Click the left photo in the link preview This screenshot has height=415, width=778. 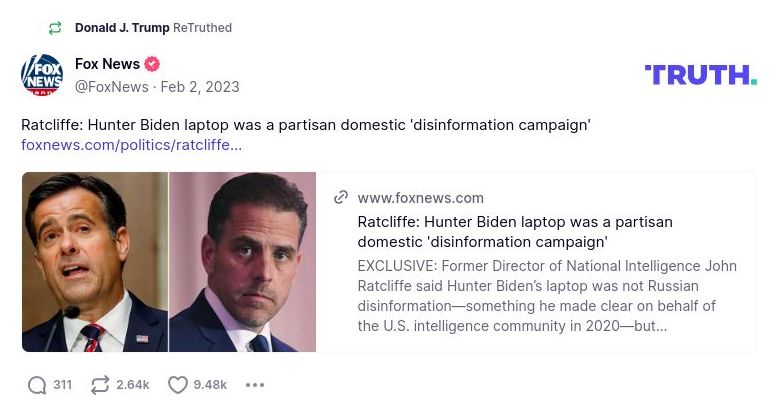click(95, 262)
